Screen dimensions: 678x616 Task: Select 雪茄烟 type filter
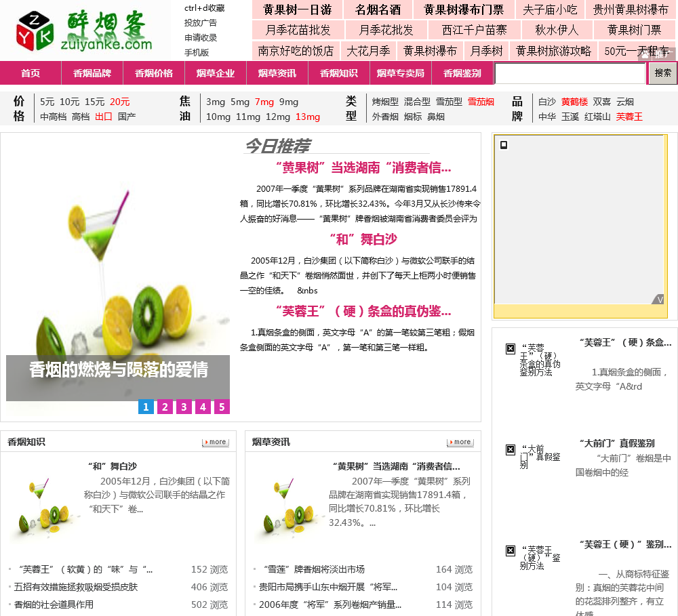pyautogui.click(x=481, y=102)
